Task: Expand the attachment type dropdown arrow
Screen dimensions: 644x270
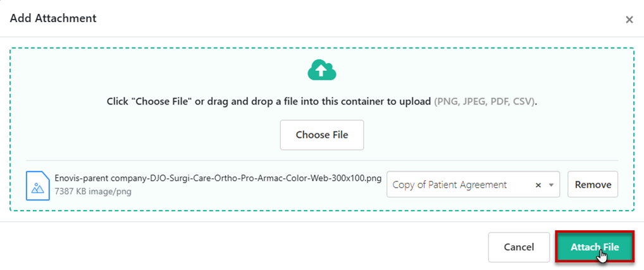Action: (x=551, y=185)
